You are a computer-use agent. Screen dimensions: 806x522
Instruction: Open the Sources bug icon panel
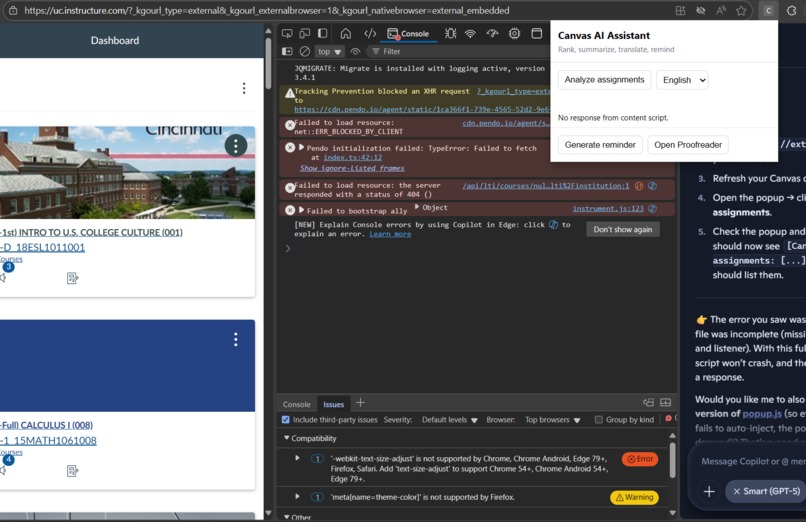[x=451, y=34]
